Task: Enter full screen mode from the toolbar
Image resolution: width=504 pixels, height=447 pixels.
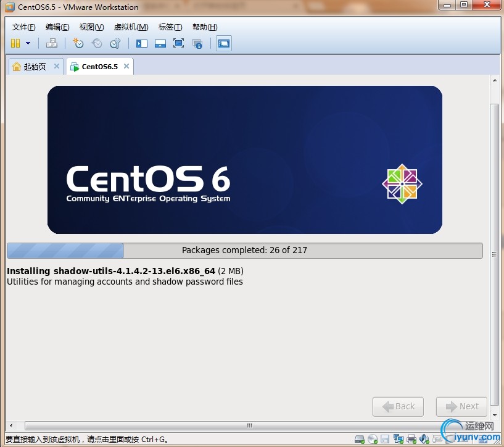Action: click(178, 43)
